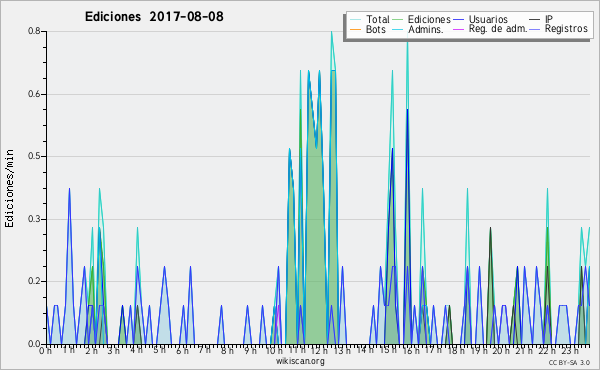
Task: Click the '21 h' x-axis label
Action: tap(524, 350)
